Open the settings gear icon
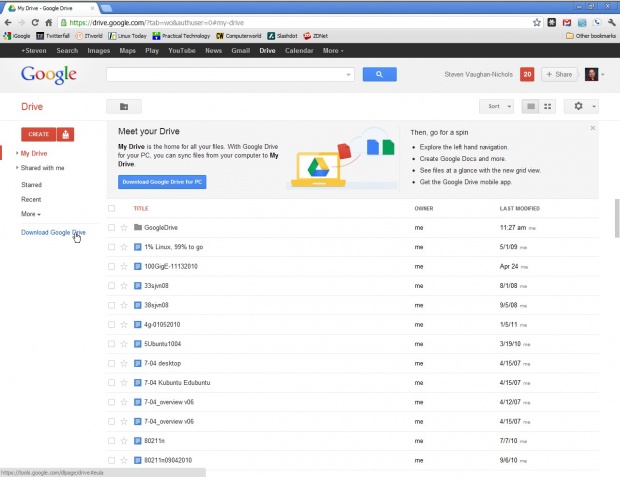Screen dimensions: 620x477 point(578,106)
